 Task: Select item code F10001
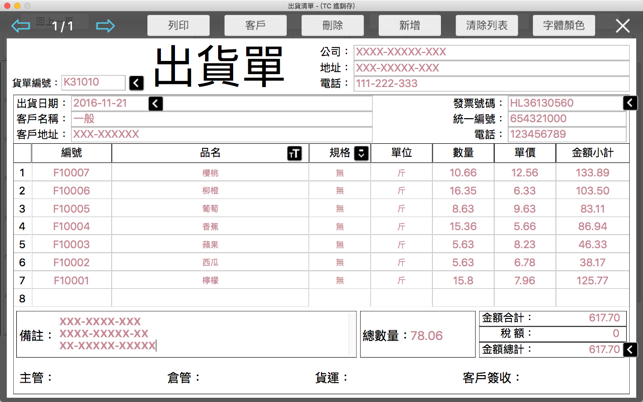(71, 281)
